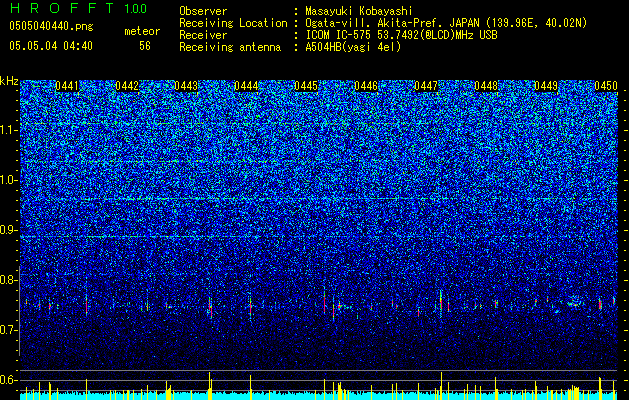Viewport: 629px width, 400px height.
Task: Click the kHz axis unit label
Action: coord(9,81)
